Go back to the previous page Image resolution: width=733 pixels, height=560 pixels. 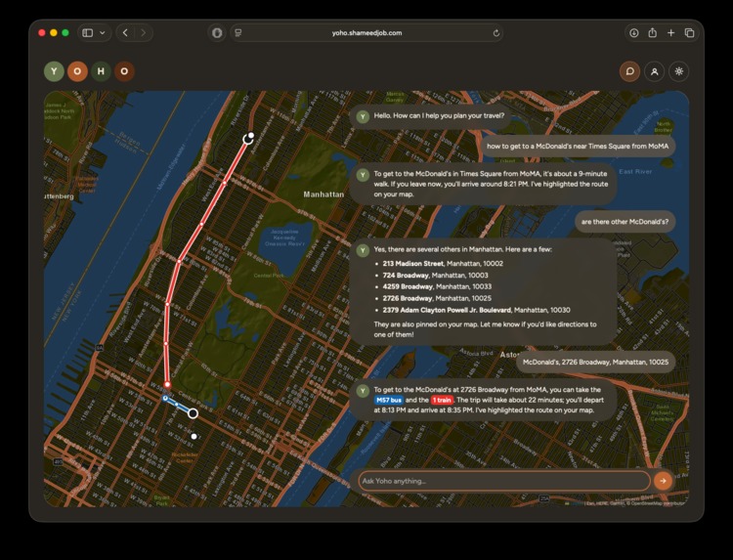(125, 32)
